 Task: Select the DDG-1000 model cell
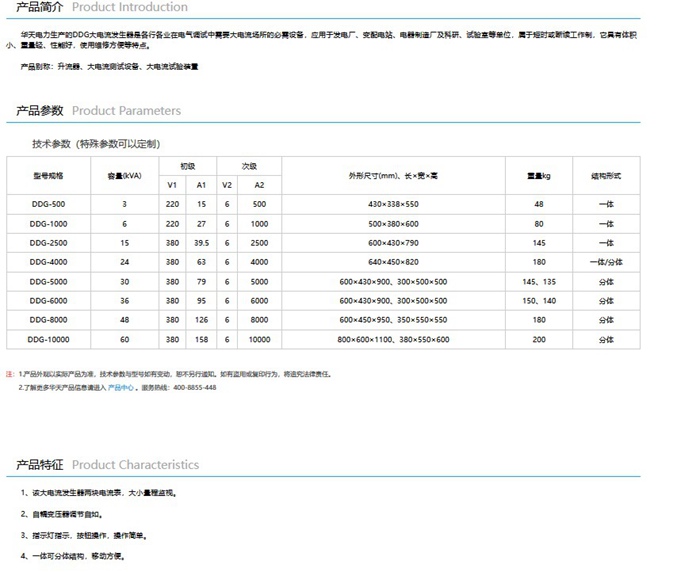48,224
